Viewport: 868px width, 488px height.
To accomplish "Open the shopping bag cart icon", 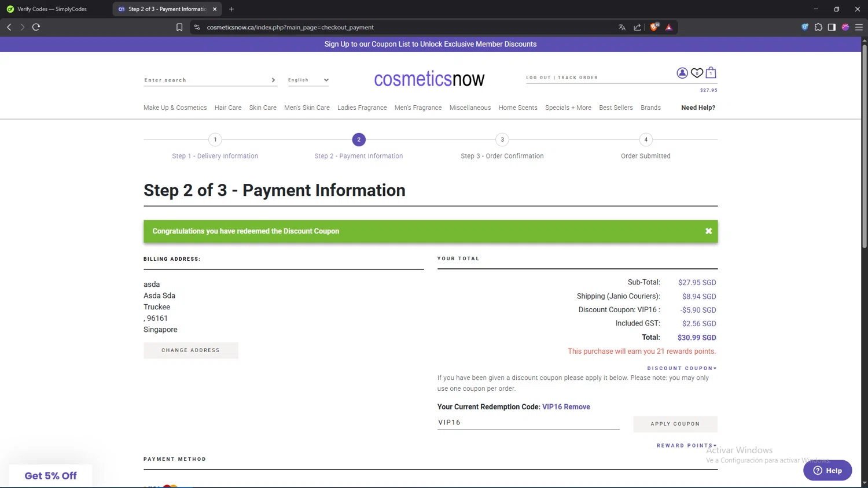I will [711, 72].
